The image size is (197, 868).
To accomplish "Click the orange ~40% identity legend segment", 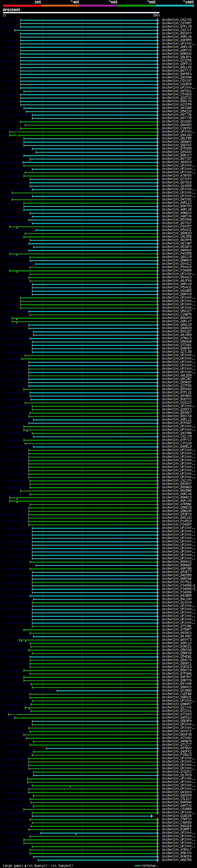I will coord(60,6).
